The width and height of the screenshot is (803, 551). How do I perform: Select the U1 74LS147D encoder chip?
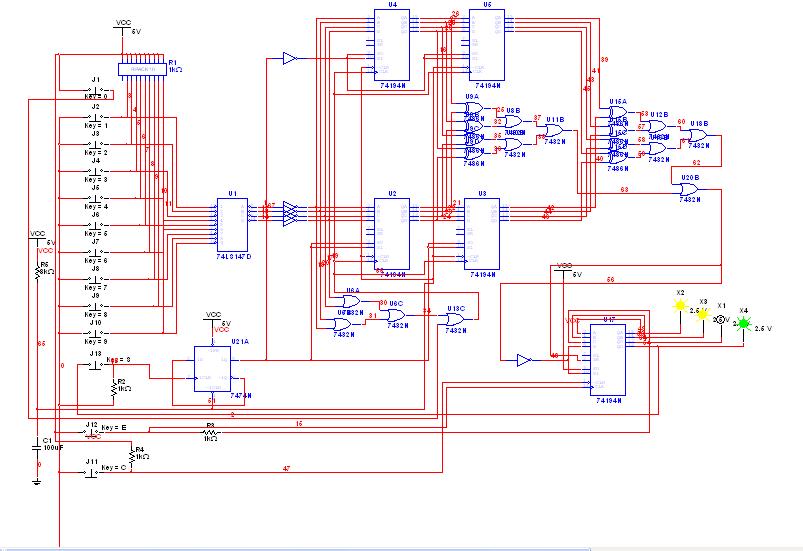pos(233,225)
